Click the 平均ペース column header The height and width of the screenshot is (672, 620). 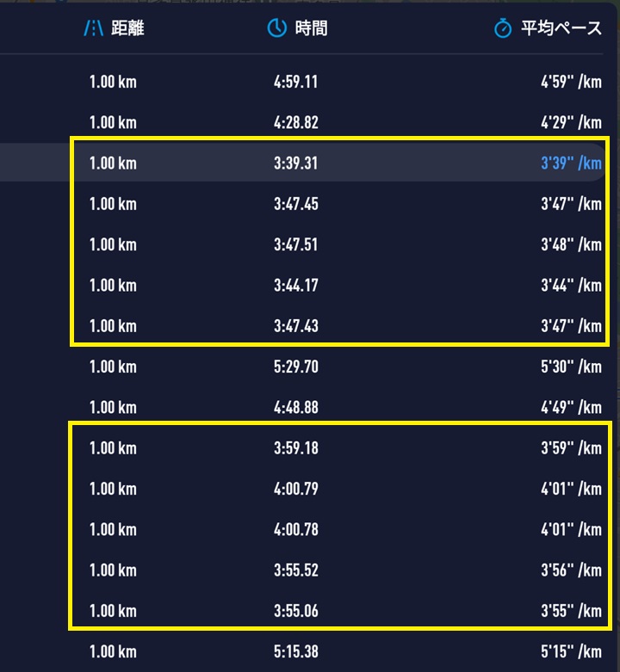[x=561, y=28]
